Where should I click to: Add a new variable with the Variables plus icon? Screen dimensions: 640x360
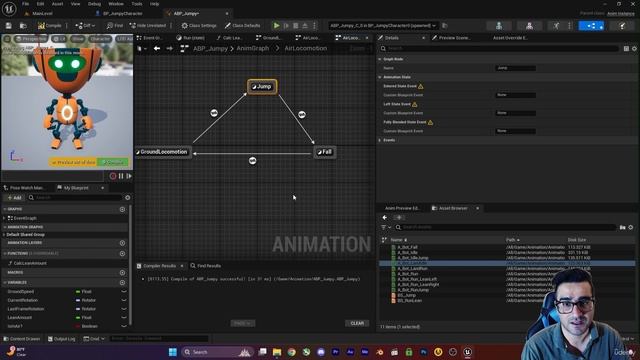122,282
